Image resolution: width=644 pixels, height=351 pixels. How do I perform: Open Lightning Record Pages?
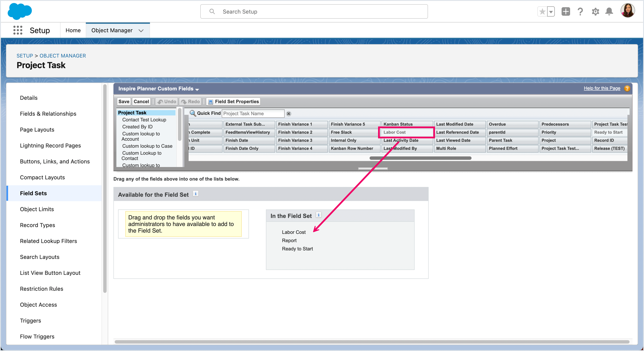point(50,145)
